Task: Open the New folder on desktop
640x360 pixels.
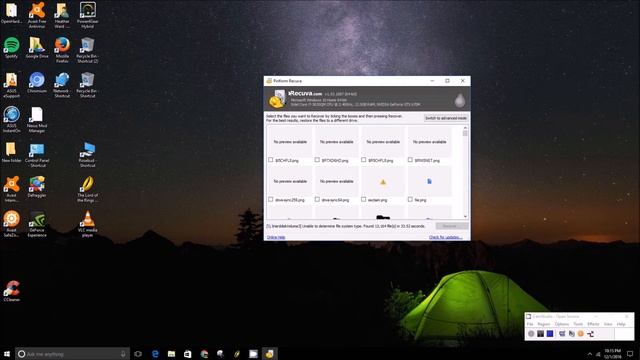Action: 11,152
